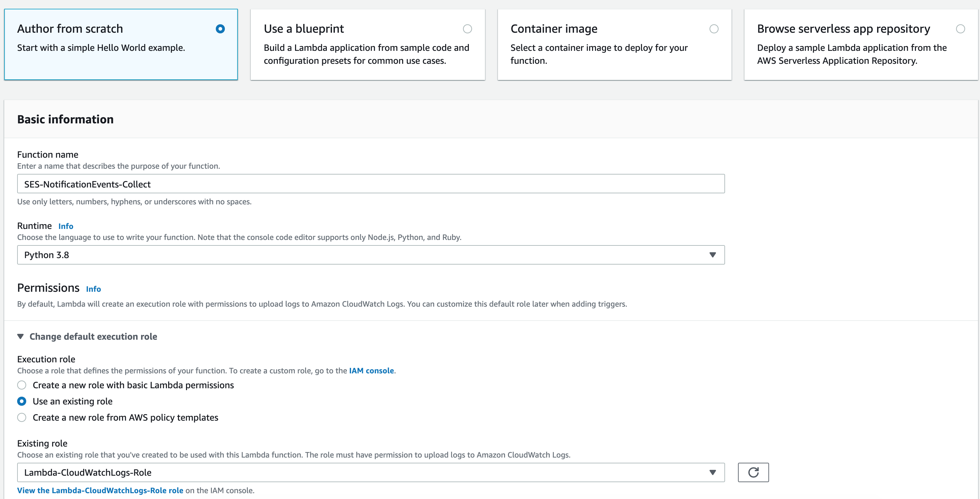Click the Existing role dropdown arrow icon
980x499 pixels.
(x=712, y=472)
